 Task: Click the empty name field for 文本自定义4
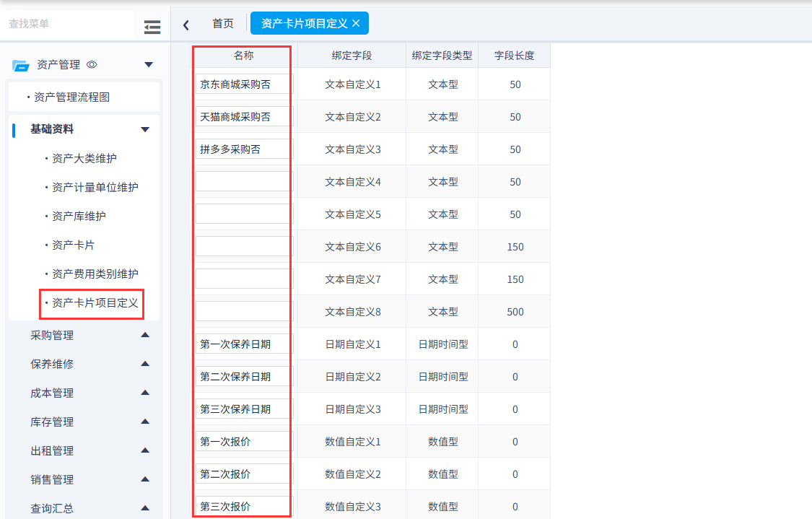click(243, 182)
